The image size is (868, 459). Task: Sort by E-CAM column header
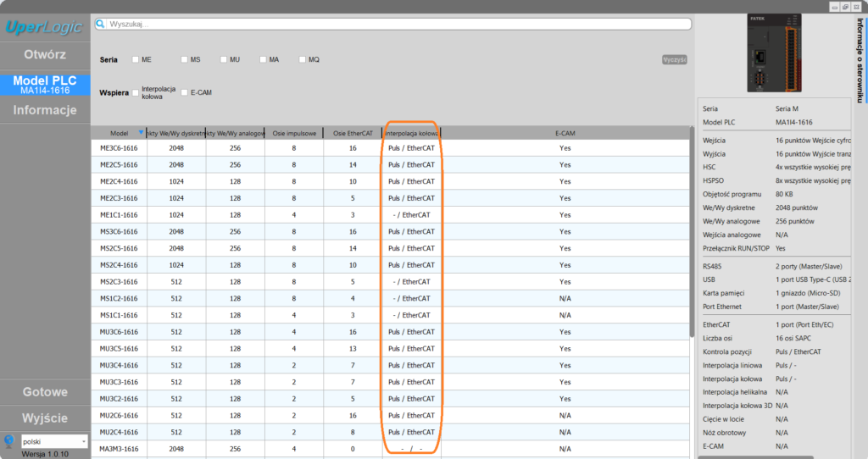(565, 133)
